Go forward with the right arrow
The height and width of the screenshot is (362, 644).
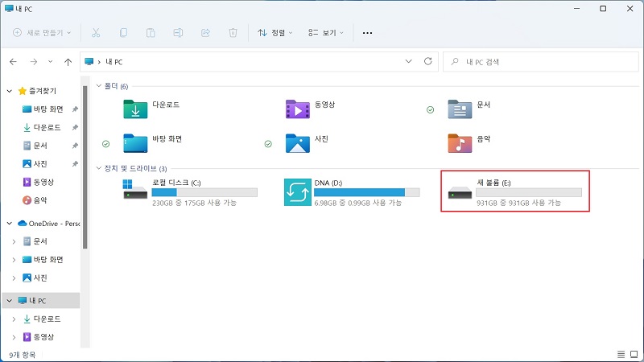pos(34,62)
